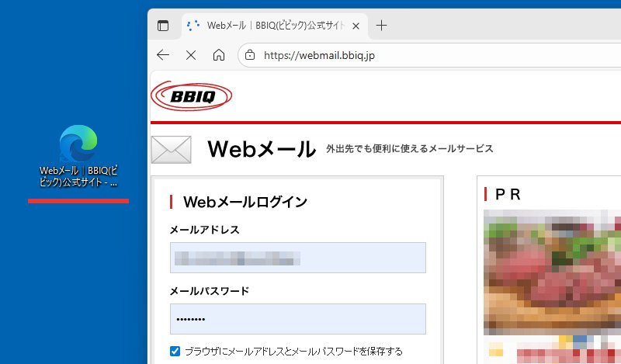Click the envelope icon beside Webメール
This screenshot has height=364, width=621.
point(171,149)
